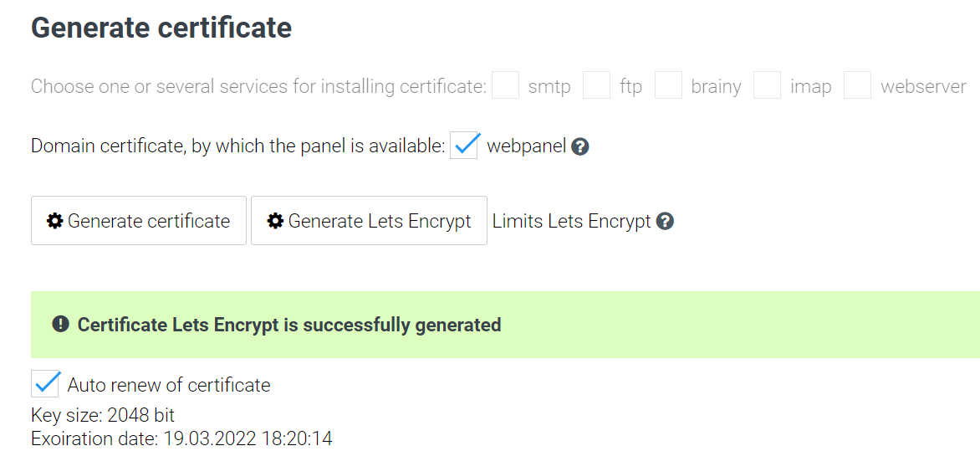Image resolution: width=980 pixels, height=451 pixels.
Task: Disable Auto renew of certificate checkbox
Action: point(45,383)
